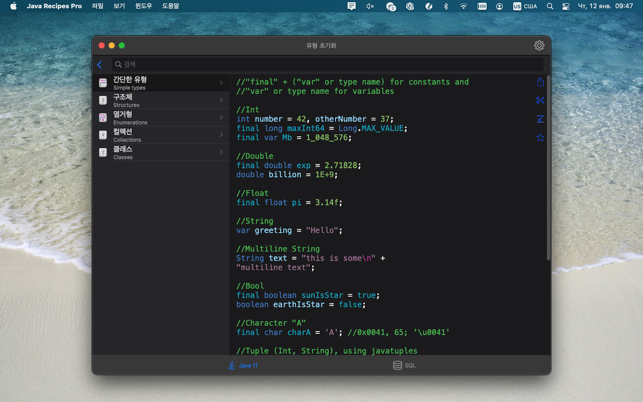This screenshot has width=643, height=402.
Task: Click the share icon beside the code
Action: (x=540, y=82)
